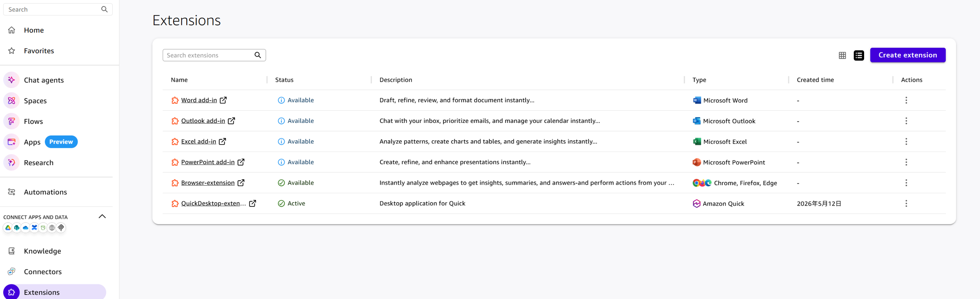
Task: Open Spaces icon in sidebar
Action: (x=12, y=101)
